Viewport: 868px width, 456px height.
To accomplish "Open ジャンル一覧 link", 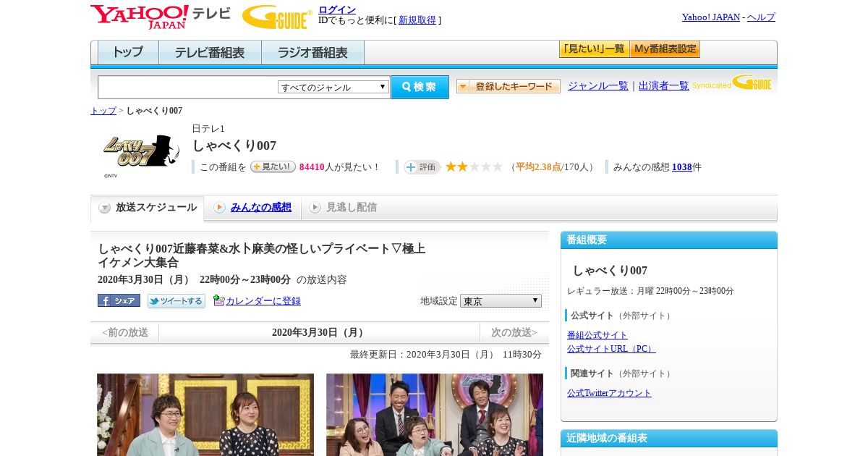I will pyautogui.click(x=598, y=85).
